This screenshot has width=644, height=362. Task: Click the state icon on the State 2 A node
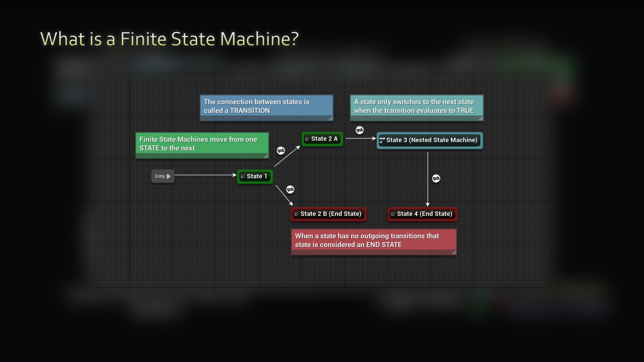307,139
